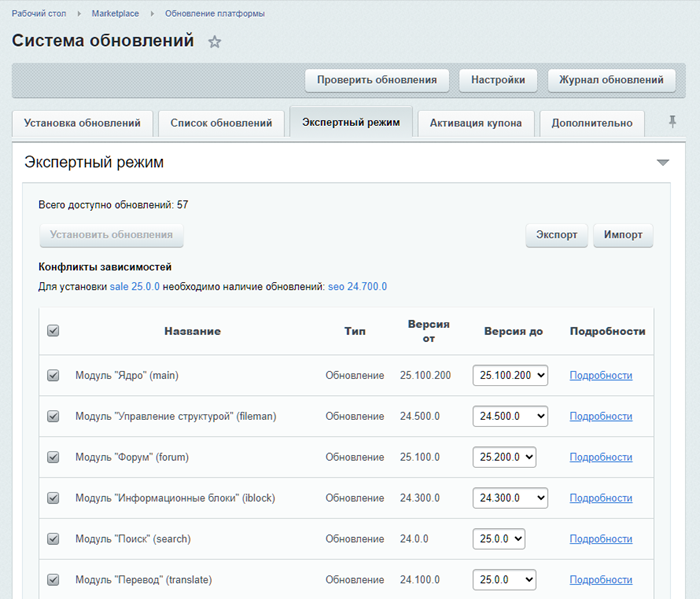Image resolution: width=700 pixels, height=599 pixels.
Task: Click the Экспорт button
Action: coord(557,235)
